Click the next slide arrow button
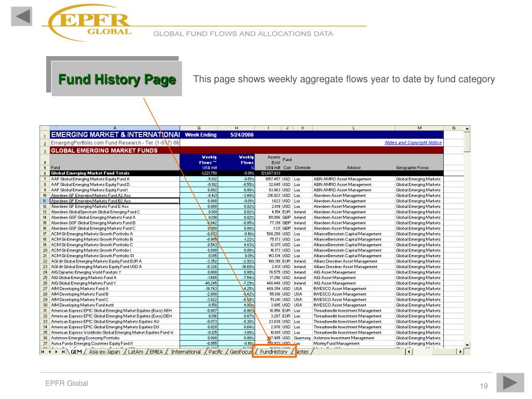Image resolution: width=532 pixels, height=399 pixels. point(510,382)
